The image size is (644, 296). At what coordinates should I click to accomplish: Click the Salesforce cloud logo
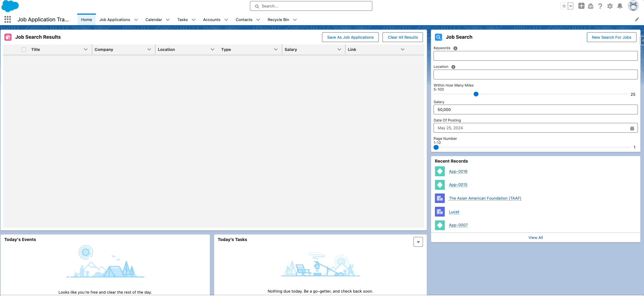(10, 6)
